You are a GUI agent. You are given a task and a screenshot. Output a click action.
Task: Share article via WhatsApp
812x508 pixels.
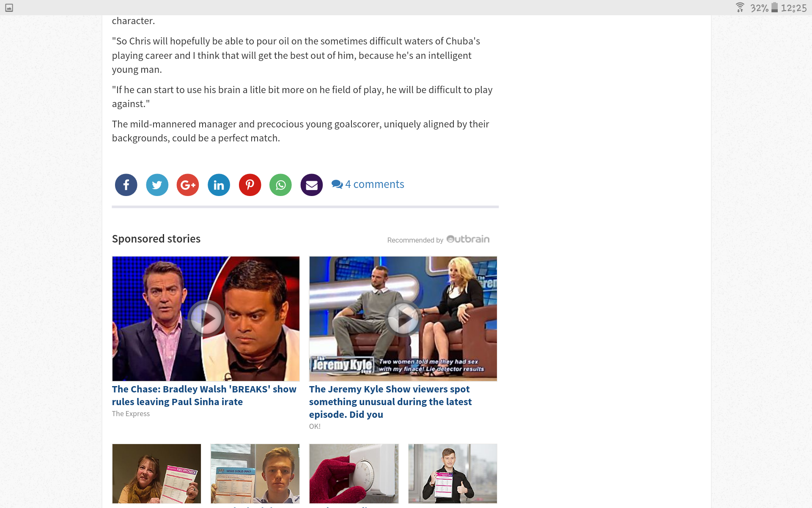coord(281,185)
